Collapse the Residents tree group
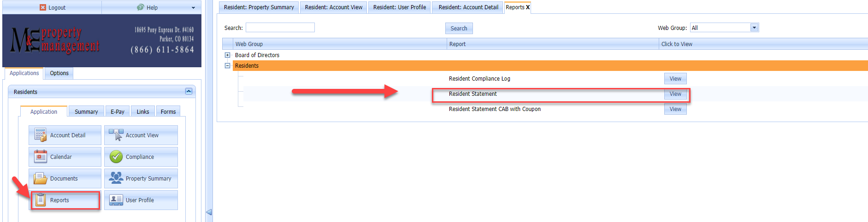 [x=227, y=65]
